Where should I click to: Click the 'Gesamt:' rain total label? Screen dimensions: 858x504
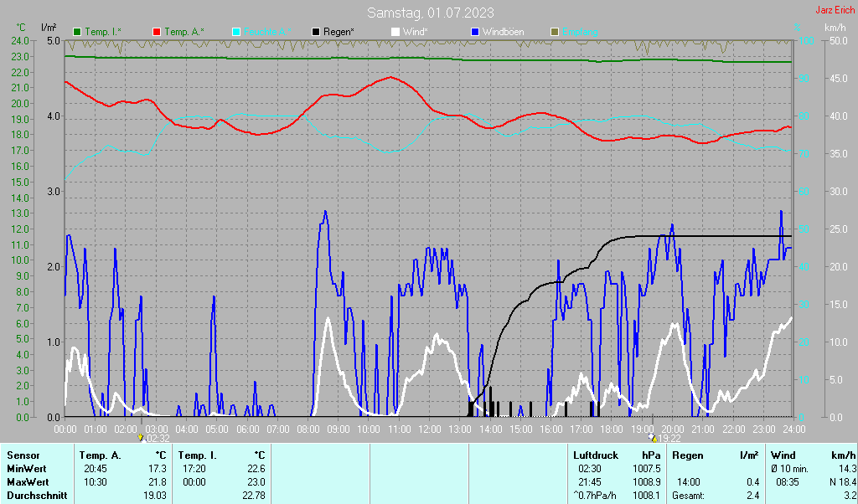pos(689,496)
